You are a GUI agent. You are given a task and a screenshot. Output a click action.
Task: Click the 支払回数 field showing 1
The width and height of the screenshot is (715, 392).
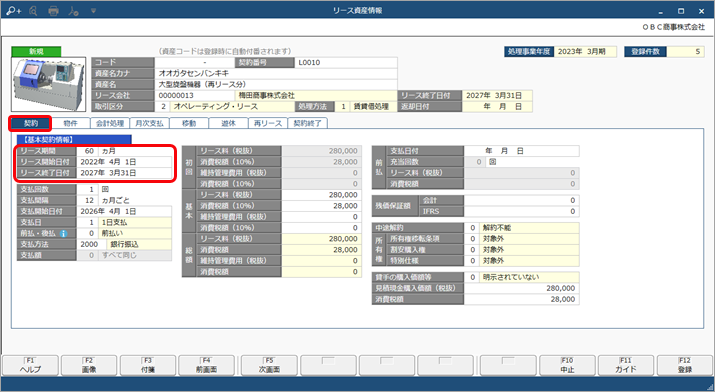pos(87,189)
